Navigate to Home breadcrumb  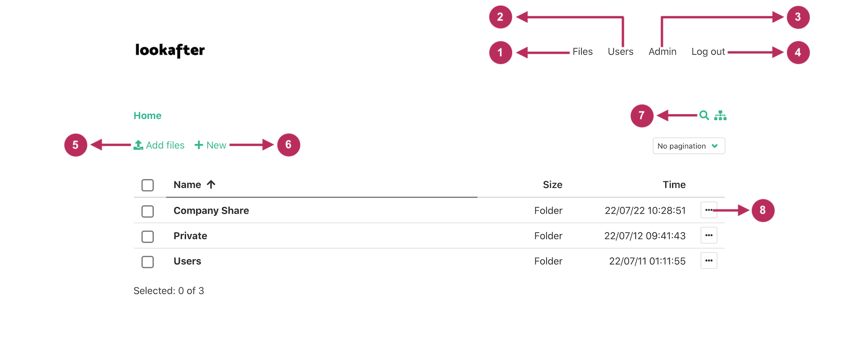[148, 115]
